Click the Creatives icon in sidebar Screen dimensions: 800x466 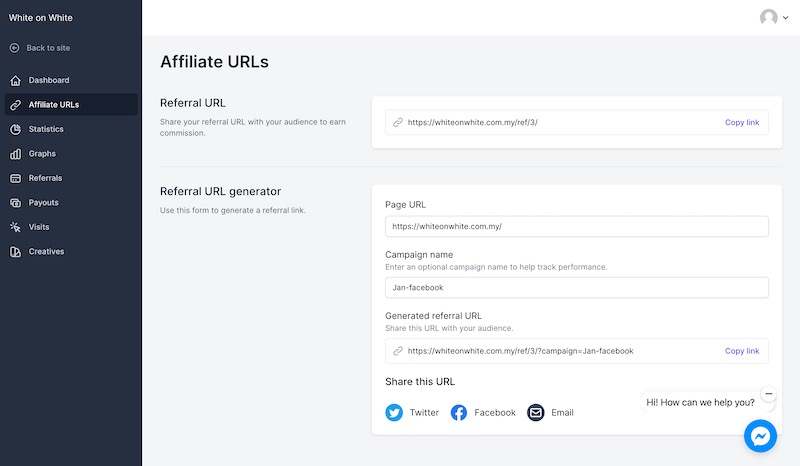point(15,252)
